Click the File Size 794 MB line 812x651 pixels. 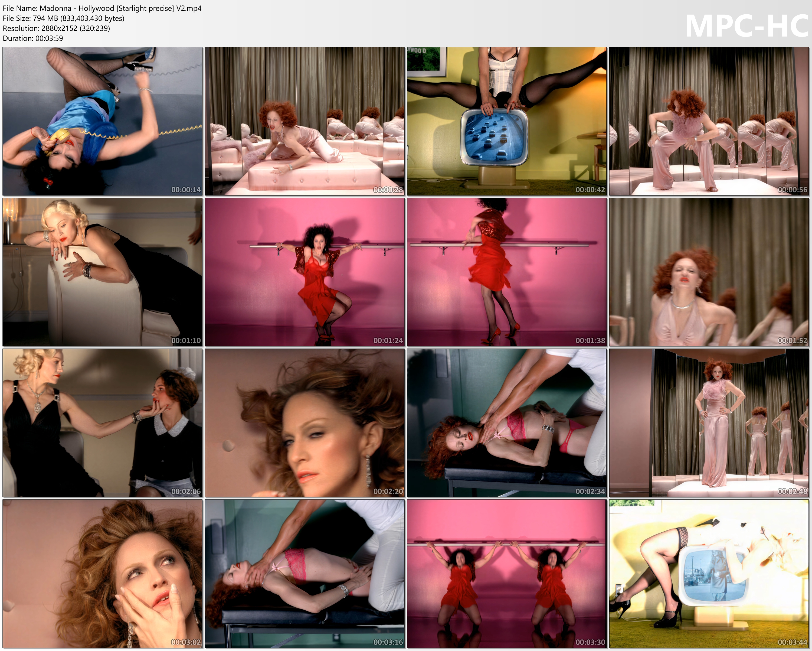64,18
